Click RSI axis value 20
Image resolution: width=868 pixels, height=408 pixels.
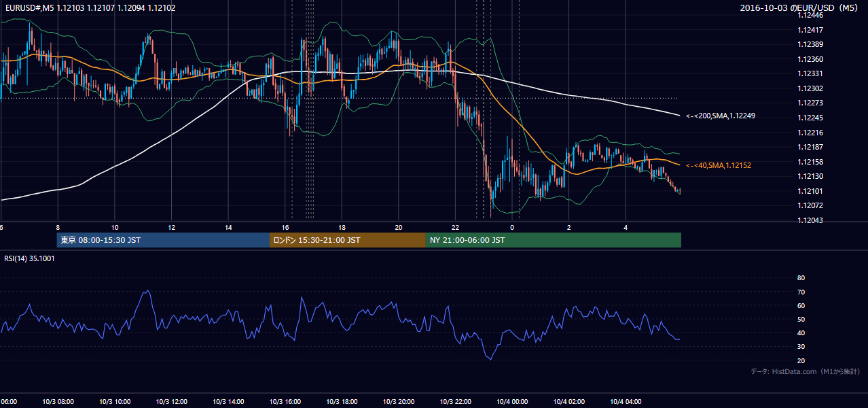point(801,360)
